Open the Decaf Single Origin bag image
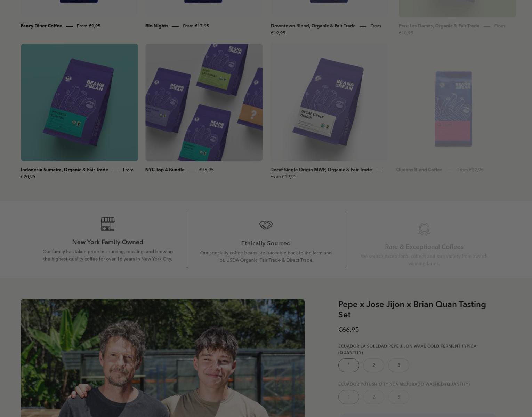This screenshot has width=532, height=417. coord(329,102)
